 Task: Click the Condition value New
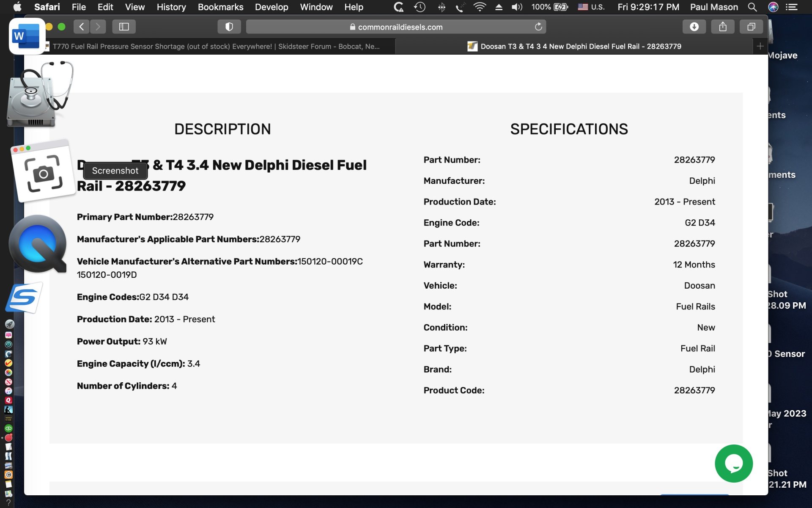tap(706, 327)
